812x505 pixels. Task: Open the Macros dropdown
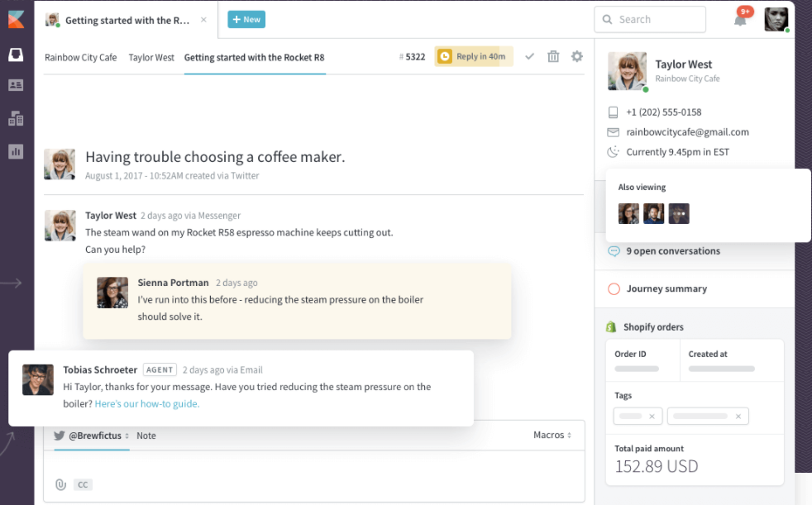click(552, 435)
